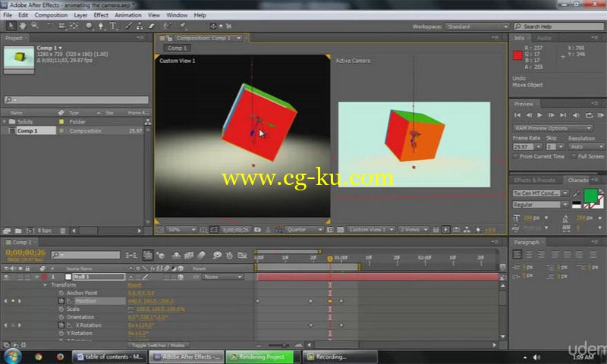The height and width of the screenshot is (364, 607).
Task: Expand the Solids folder in Project panel
Action: coord(5,121)
